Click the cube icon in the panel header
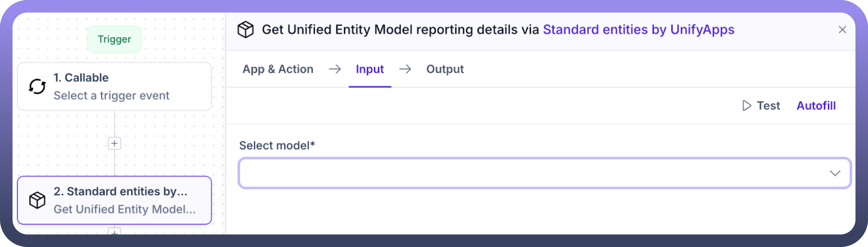The height and width of the screenshot is (247, 868). pyautogui.click(x=245, y=30)
